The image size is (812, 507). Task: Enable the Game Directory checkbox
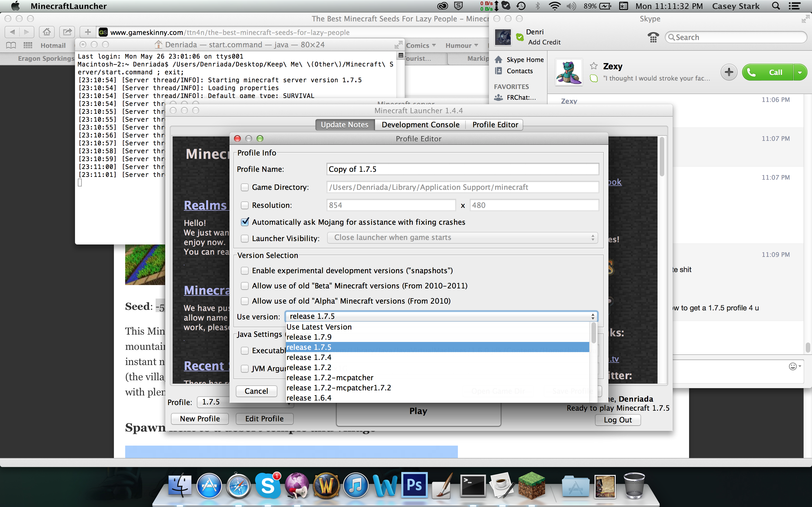[x=245, y=187]
